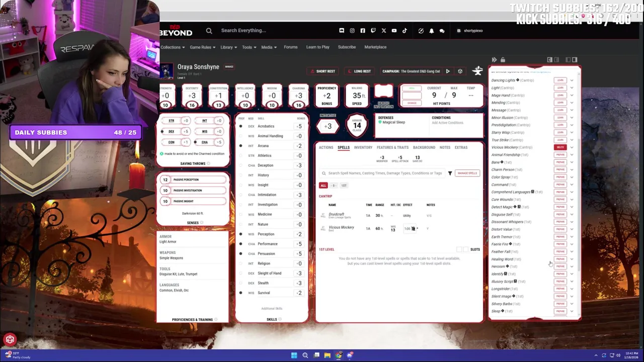The height and width of the screenshot is (362, 644).
Task: Click the spell filter funnel icon
Action: pyautogui.click(x=450, y=173)
